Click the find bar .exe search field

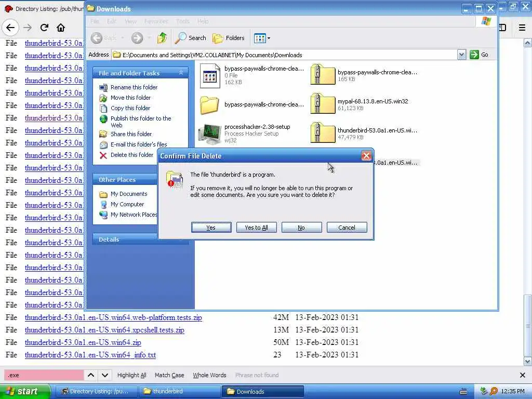(44, 375)
